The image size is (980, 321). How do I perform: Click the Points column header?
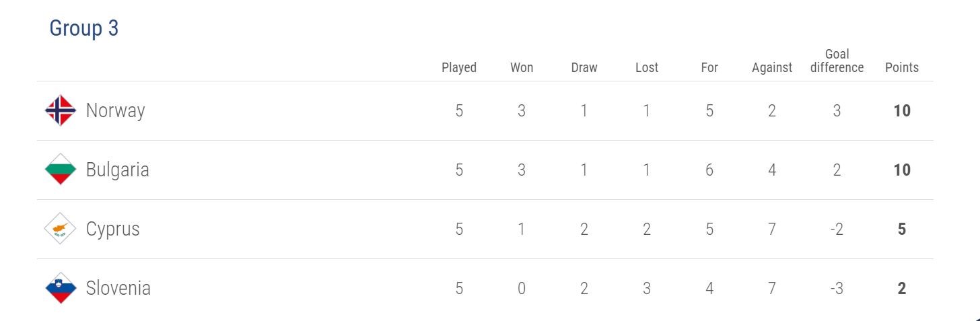pyautogui.click(x=902, y=67)
